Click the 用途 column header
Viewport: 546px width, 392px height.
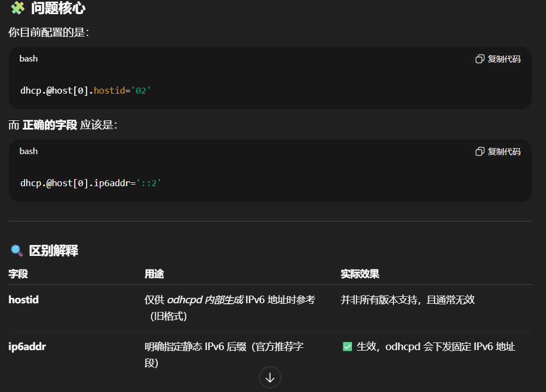pyautogui.click(x=154, y=274)
